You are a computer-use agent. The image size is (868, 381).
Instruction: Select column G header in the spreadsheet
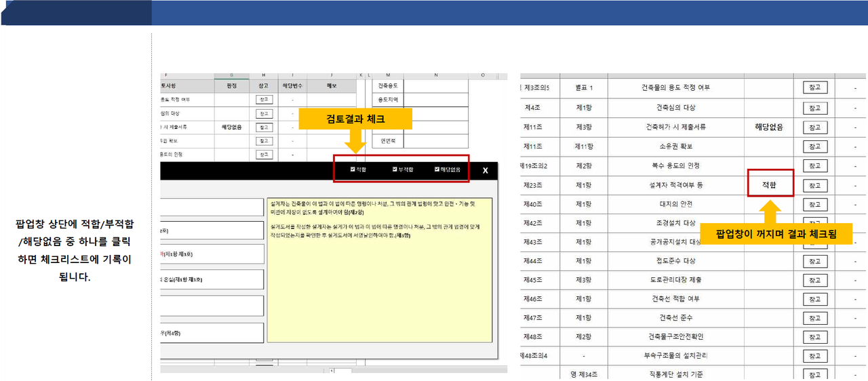(231, 75)
